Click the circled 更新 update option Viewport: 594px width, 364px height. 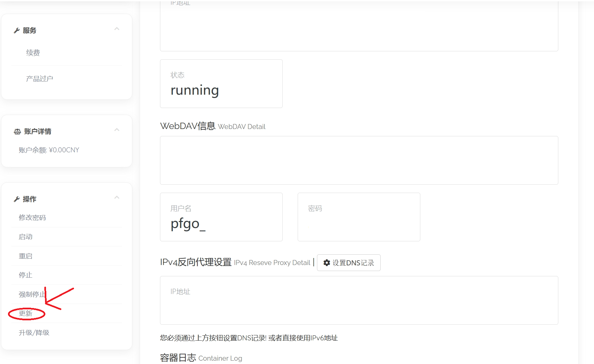click(26, 313)
